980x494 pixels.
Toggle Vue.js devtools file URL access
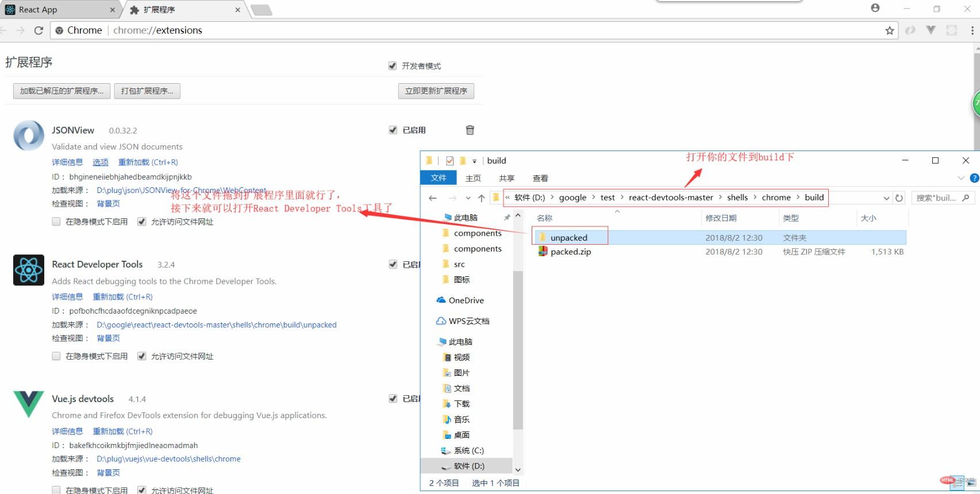tap(141, 490)
